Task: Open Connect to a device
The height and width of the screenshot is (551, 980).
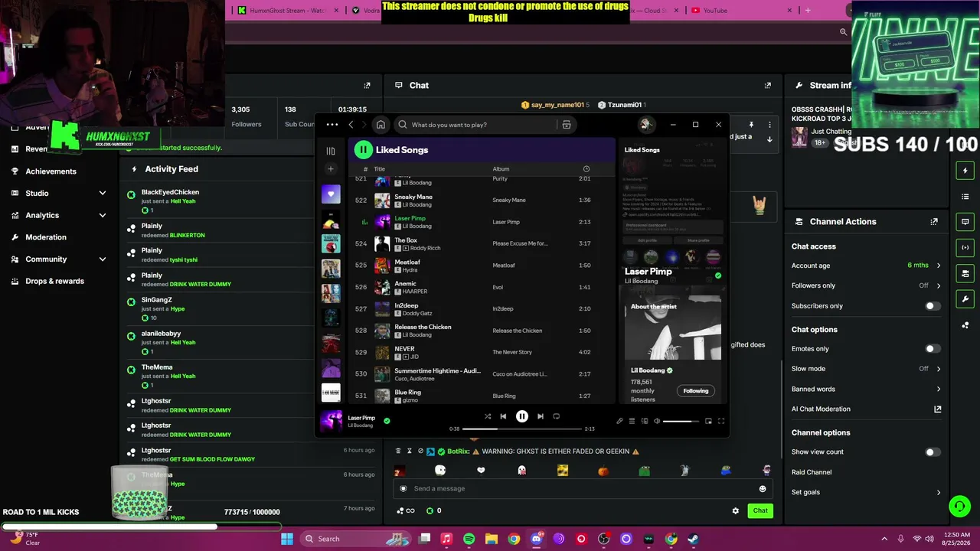Action: 645,421
